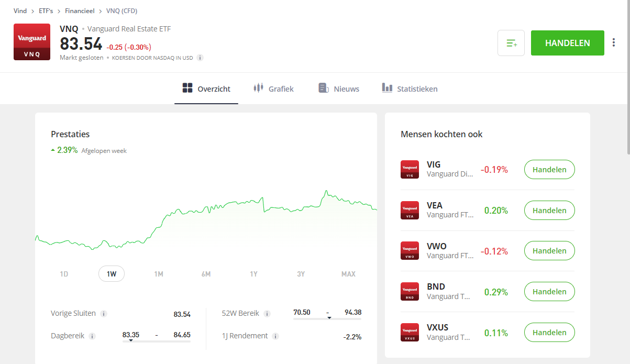Click the 2.39% Afgelopen week performance

(x=89, y=150)
